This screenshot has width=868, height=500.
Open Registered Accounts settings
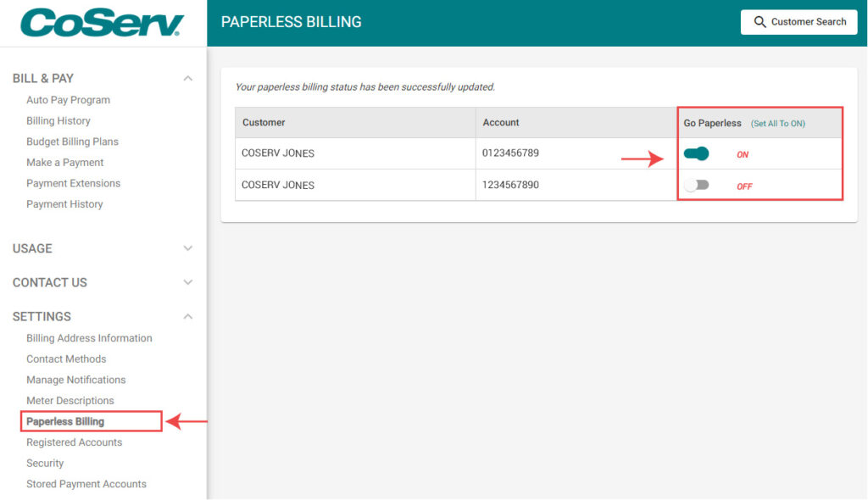click(74, 442)
